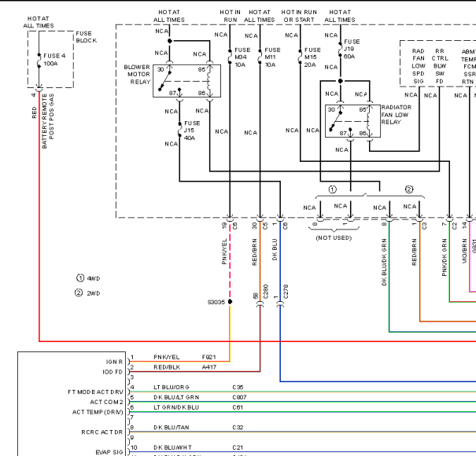
Task: Click the FT MODE ACT DRV pin name
Action: click(95, 392)
